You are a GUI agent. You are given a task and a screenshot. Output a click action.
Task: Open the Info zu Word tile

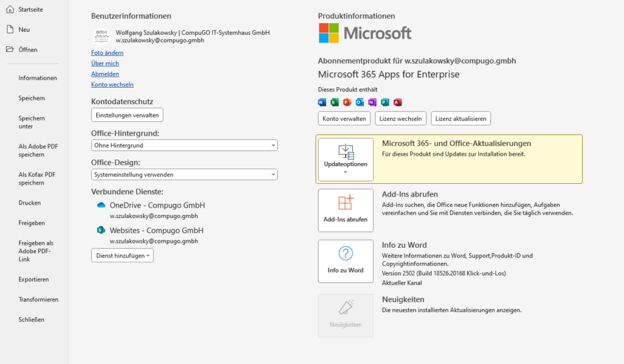pos(346,261)
